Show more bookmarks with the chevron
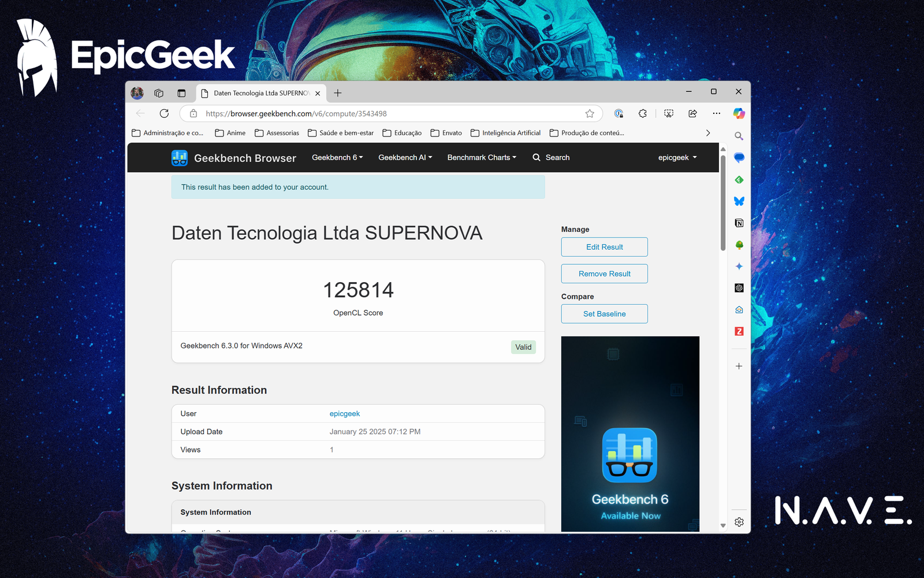The image size is (924, 578). coord(708,133)
